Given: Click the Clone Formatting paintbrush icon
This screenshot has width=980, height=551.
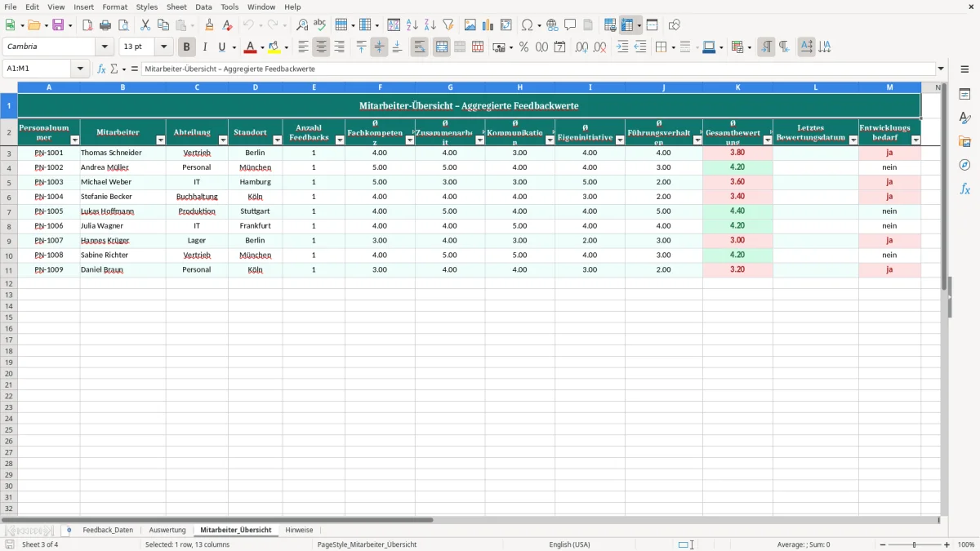Looking at the screenshot, I should (210, 25).
